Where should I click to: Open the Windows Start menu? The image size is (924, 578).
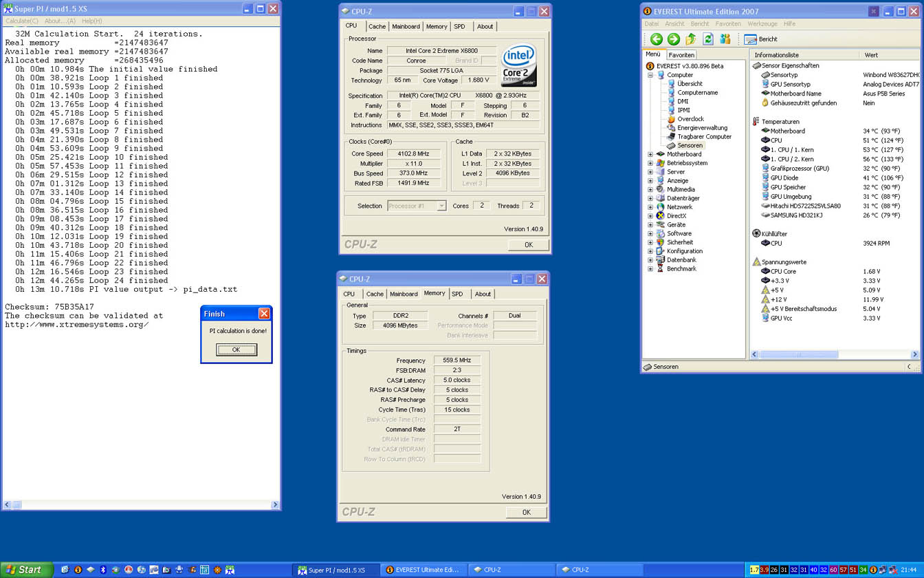(x=26, y=570)
